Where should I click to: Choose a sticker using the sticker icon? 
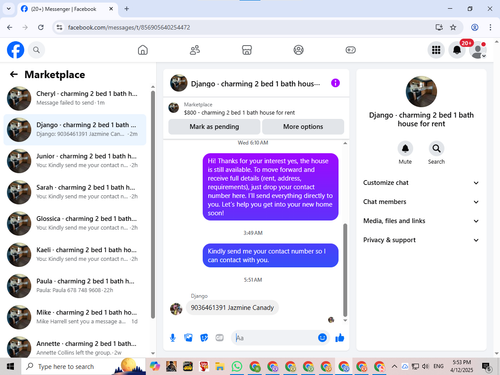pyautogui.click(x=204, y=338)
